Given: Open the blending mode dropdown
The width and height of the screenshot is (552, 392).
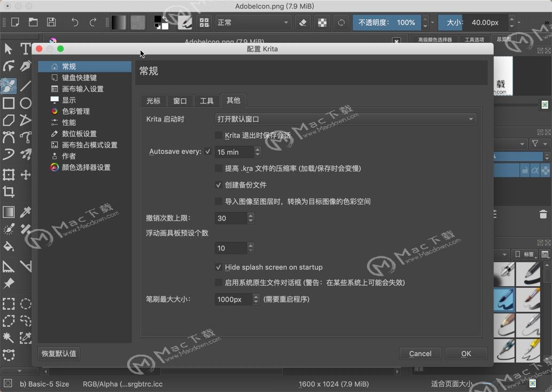Looking at the screenshot, I should point(253,22).
